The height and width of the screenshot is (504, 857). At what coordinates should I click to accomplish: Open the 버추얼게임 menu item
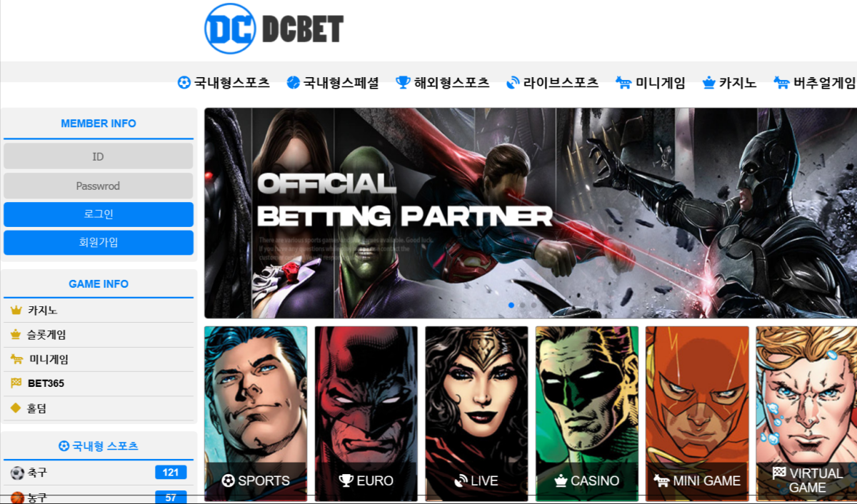[x=815, y=83]
